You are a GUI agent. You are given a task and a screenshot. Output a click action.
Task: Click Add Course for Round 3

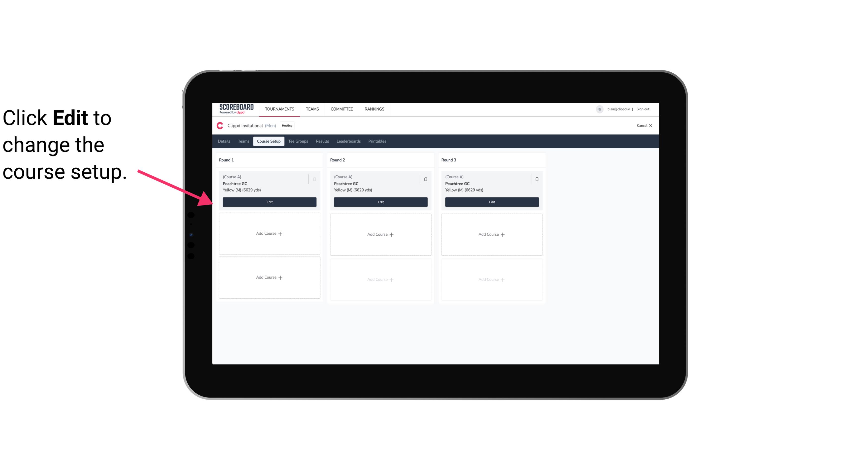[492, 234]
